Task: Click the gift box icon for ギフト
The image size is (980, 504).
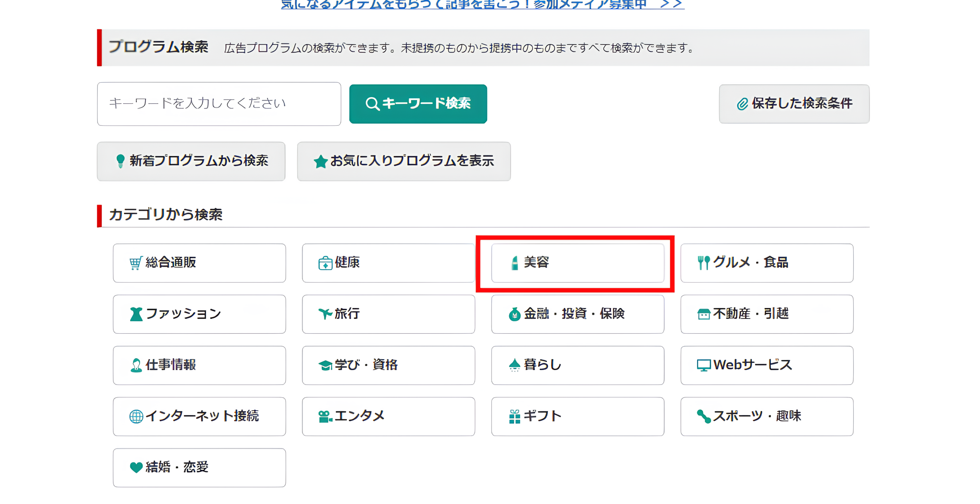Action: (x=514, y=416)
